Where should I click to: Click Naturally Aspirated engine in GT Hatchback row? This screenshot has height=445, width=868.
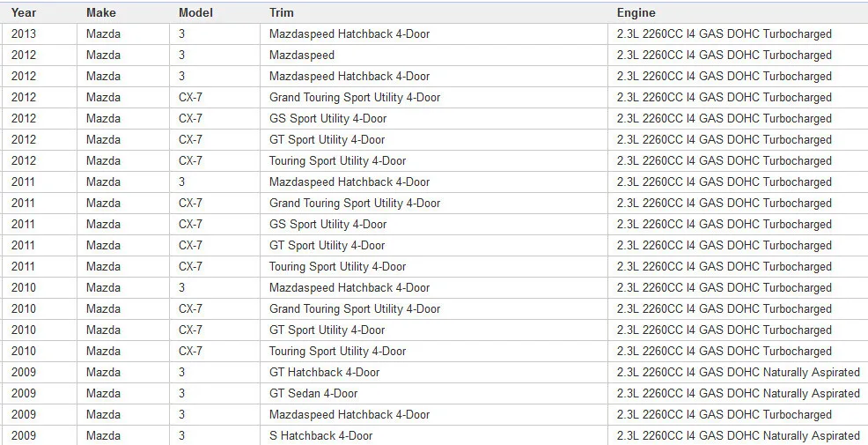pyautogui.click(x=738, y=372)
